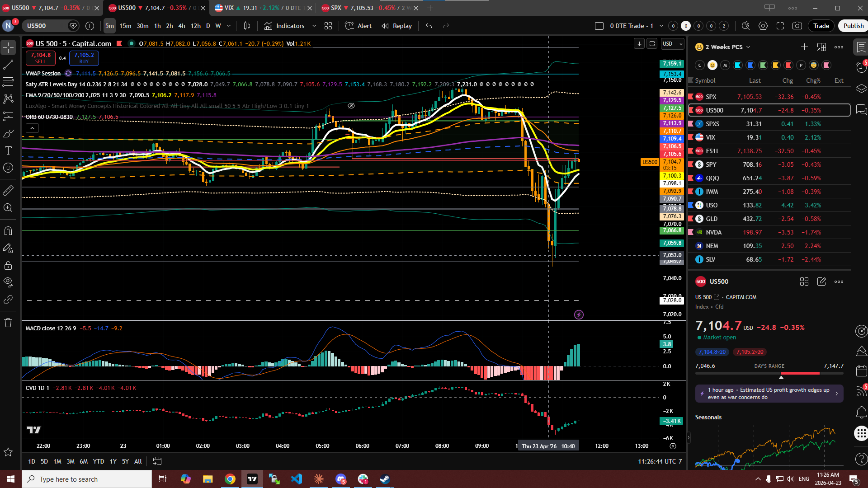
Task: Open chart settings gear icon
Action: 763,26
